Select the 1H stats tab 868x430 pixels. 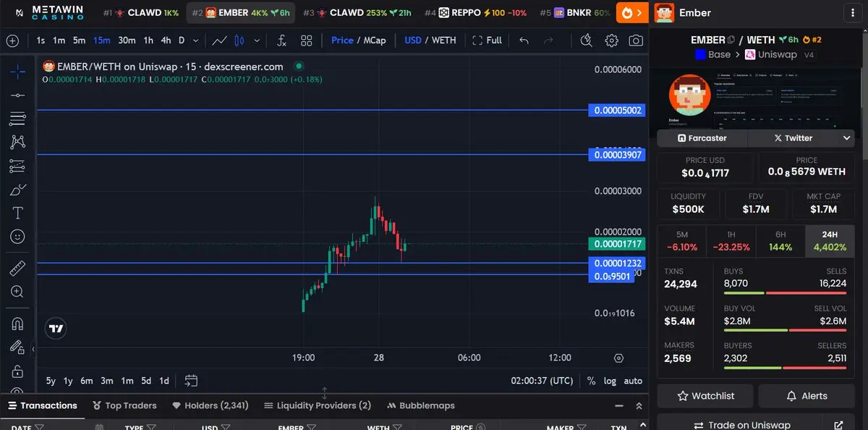tap(731, 241)
